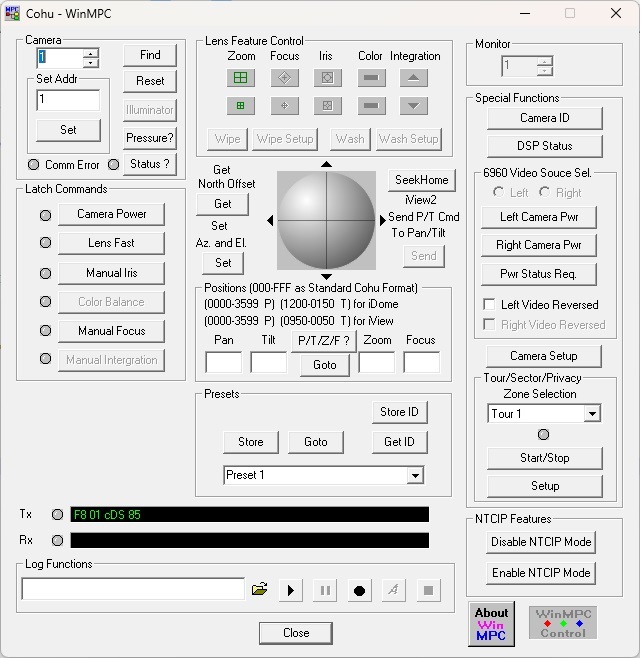Click the pan/tilt joystick ball
Viewport: 643px width, 658px height.
click(x=326, y=220)
